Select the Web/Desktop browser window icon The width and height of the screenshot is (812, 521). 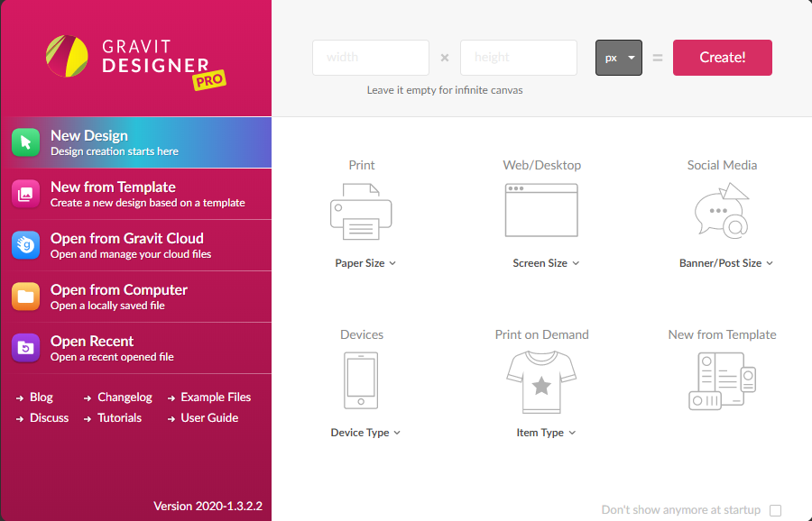[x=541, y=210]
